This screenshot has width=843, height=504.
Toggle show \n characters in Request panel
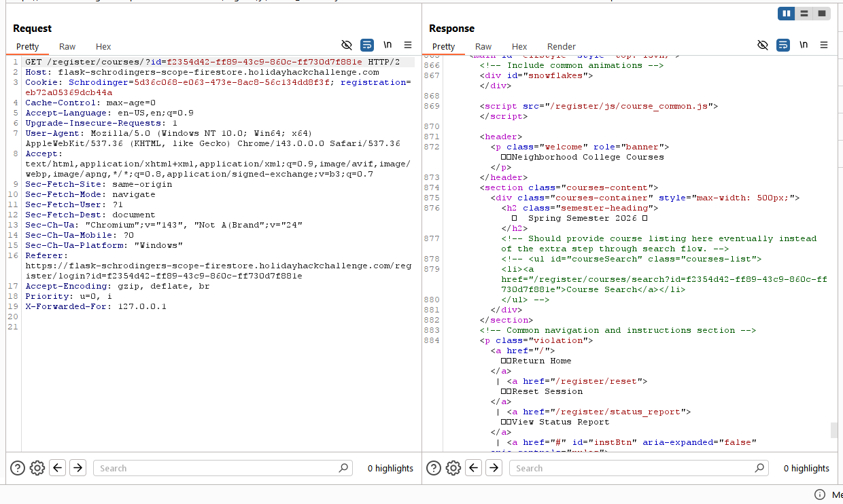388,45
